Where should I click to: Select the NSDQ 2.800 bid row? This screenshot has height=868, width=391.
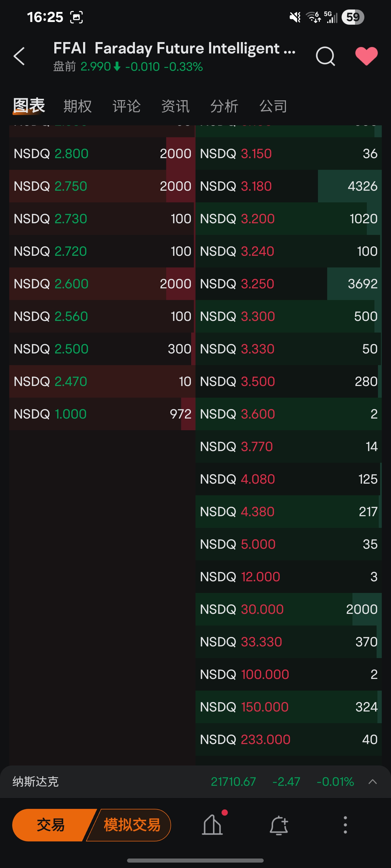[x=102, y=154]
